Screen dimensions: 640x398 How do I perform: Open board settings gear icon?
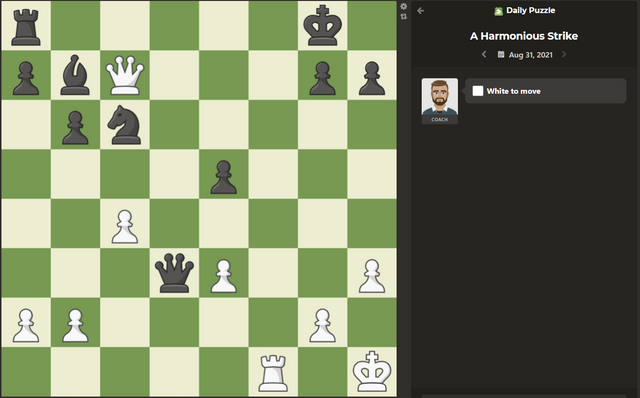404,6
